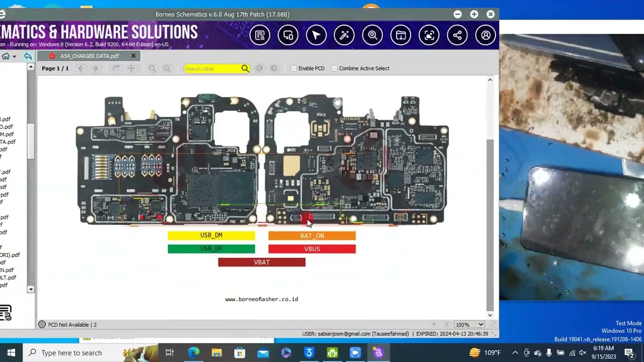Enable the PCD checkbox
This screenshot has width=644, height=362.
(x=294, y=68)
